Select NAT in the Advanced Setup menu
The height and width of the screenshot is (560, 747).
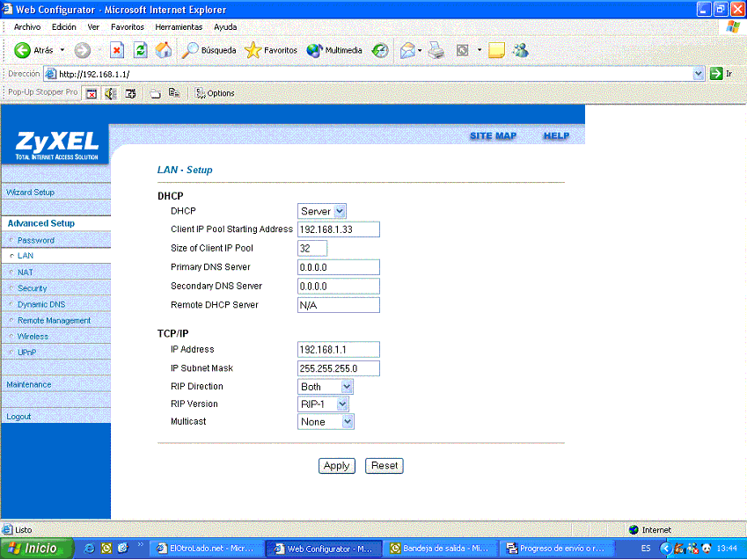(x=26, y=273)
